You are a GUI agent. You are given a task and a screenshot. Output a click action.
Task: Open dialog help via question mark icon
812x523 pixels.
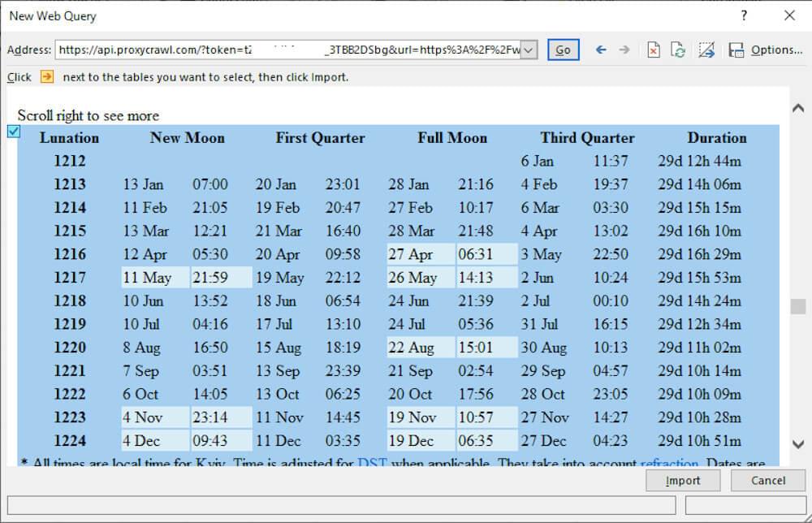click(745, 16)
